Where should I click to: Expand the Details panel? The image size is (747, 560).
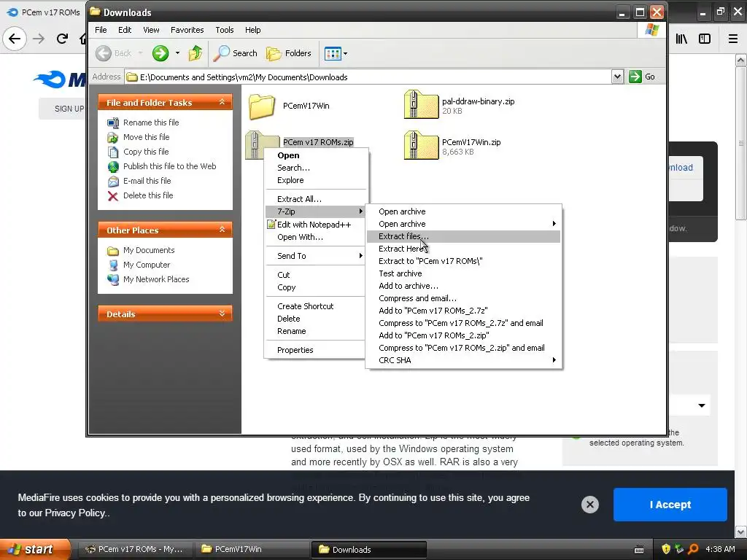(x=222, y=314)
